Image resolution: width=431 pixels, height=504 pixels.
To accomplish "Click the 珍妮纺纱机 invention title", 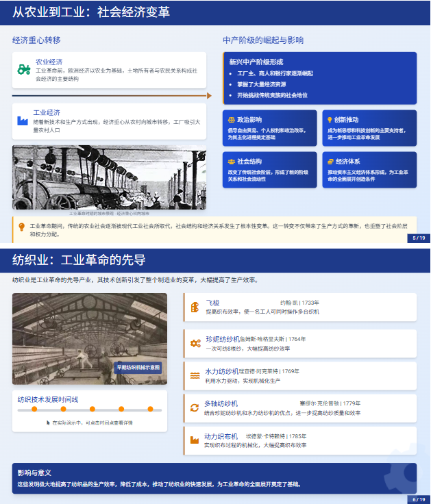I will [223, 339].
